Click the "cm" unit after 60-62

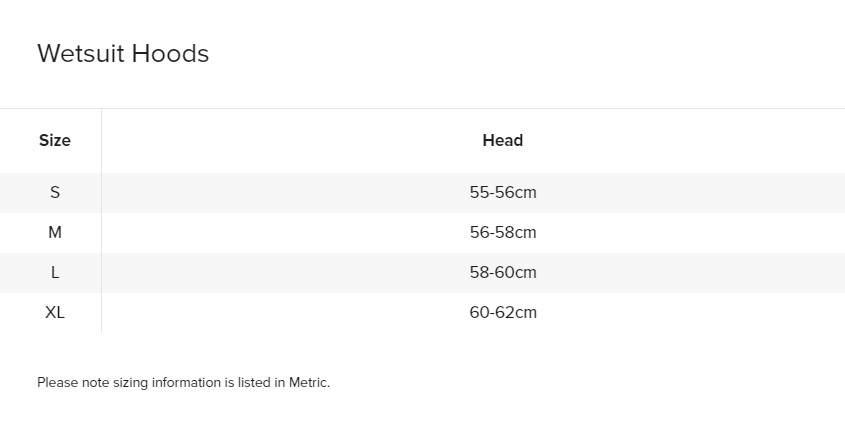coord(526,313)
